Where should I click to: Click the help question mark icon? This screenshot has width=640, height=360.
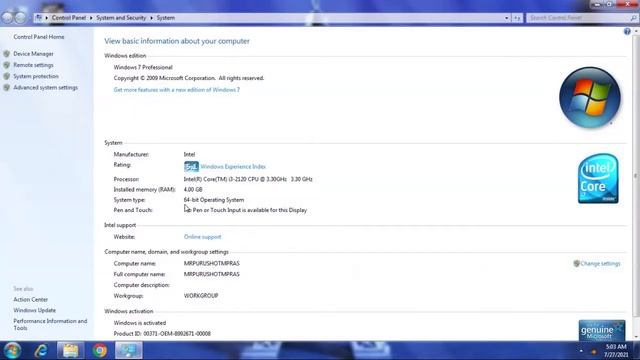tap(627, 31)
